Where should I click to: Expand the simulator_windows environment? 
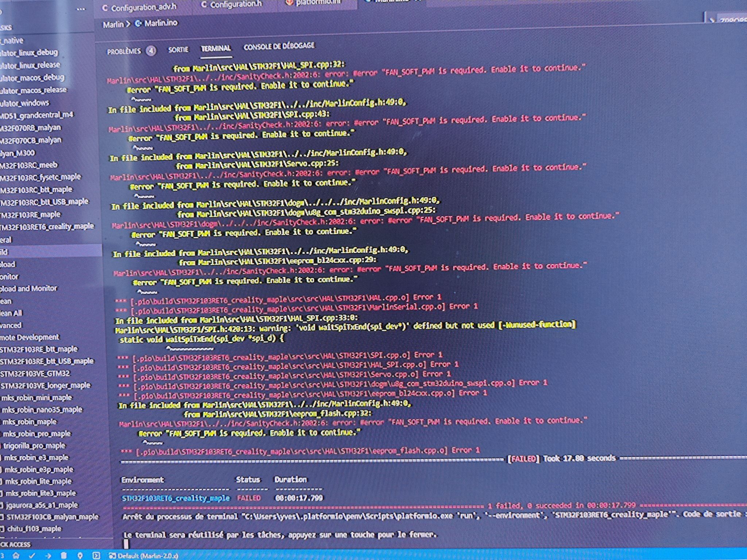point(25,103)
